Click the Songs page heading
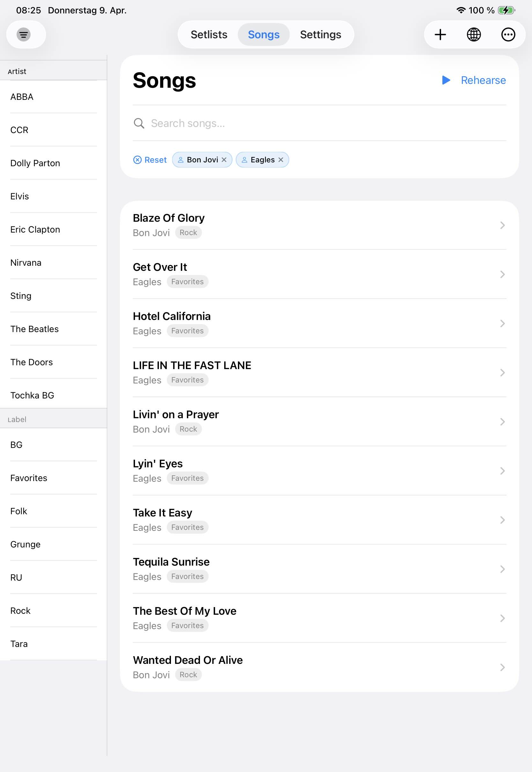Viewport: 532px width, 772px height. click(164, 80)
